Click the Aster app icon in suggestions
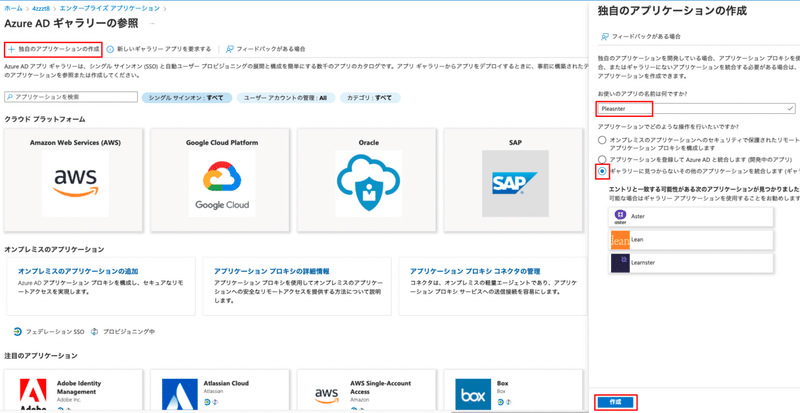The image size is (800, 413). [x=620, y=217]
